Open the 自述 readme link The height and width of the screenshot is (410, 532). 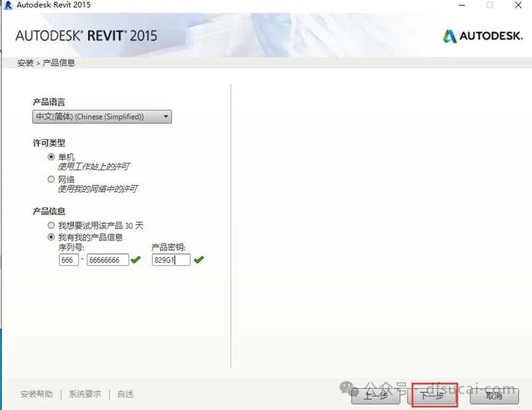tap(125, 394)
